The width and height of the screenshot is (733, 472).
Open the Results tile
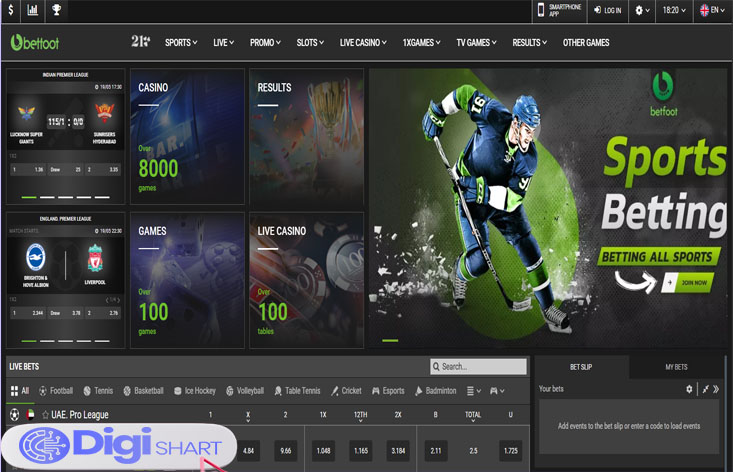306,136
